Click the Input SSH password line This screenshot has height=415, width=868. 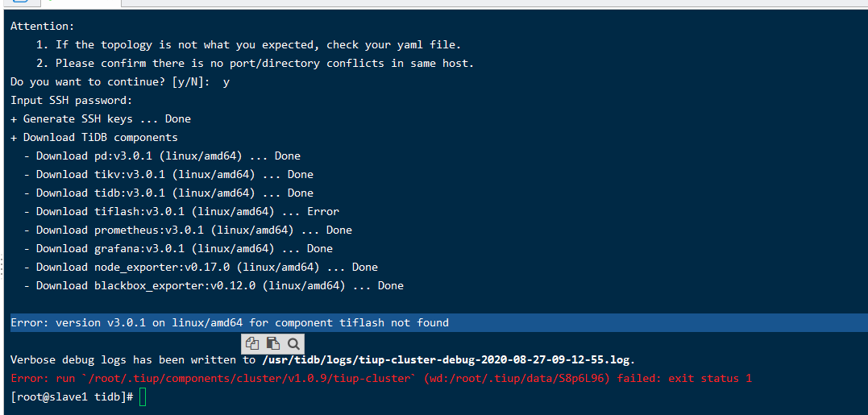[72, 100]
